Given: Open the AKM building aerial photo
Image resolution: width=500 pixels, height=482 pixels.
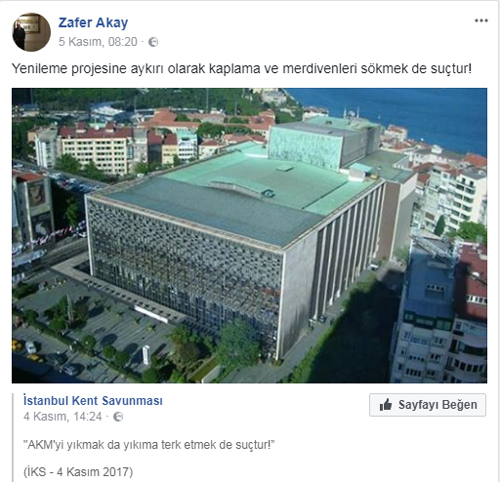Looking at the screenshot, I should 249,235.
